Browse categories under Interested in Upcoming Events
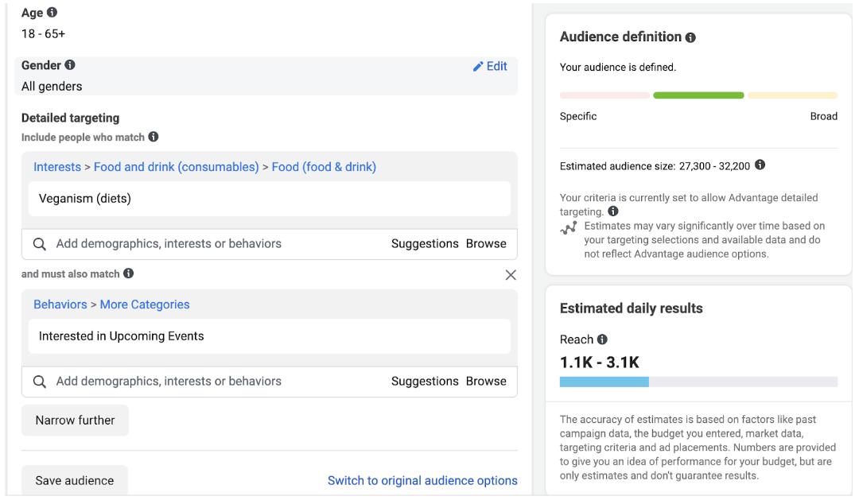The width and height of the screenshot is (859, 504). [x=486, y=382]
